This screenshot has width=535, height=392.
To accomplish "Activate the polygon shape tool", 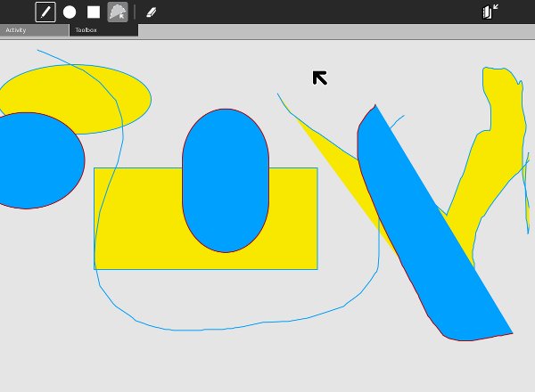I will [118, 12].
